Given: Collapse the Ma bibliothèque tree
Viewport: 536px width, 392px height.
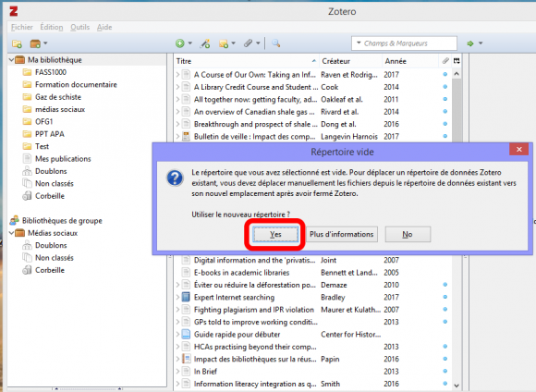Looking at the screenshot, I should pos(11,60).
